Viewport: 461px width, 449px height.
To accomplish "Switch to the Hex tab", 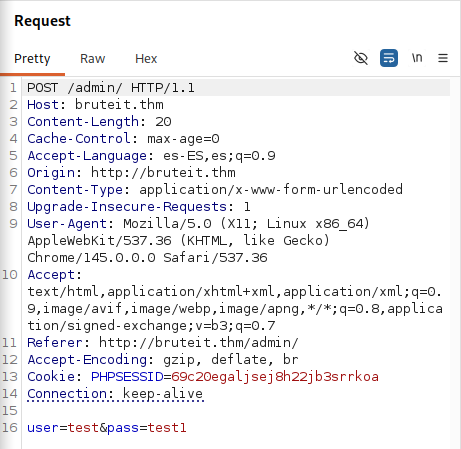I will [146, 59].
